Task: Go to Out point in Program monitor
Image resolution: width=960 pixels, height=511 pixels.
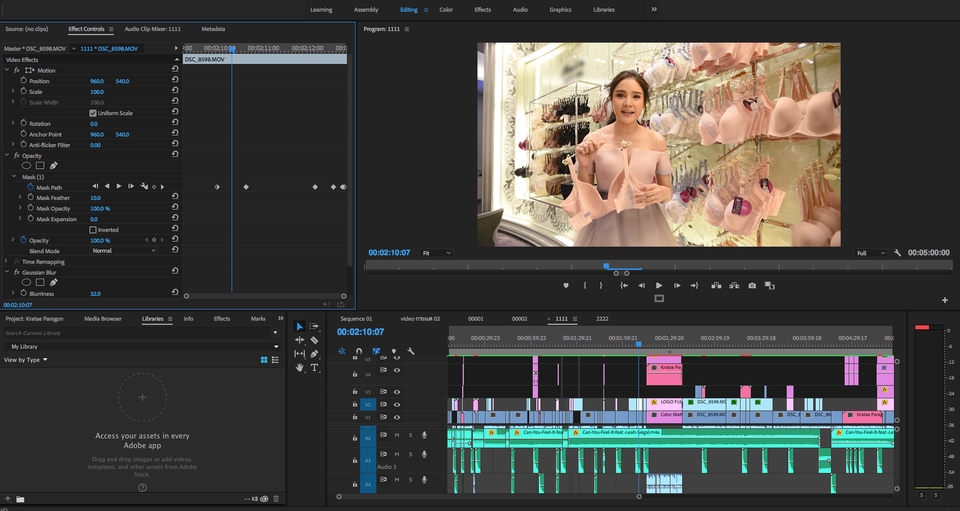Action: 694,285
